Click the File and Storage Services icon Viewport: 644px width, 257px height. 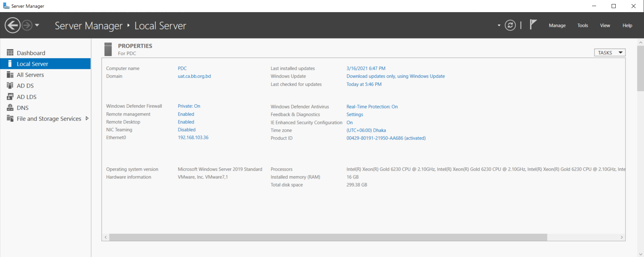pyautogui.click(x=10, y=118)
